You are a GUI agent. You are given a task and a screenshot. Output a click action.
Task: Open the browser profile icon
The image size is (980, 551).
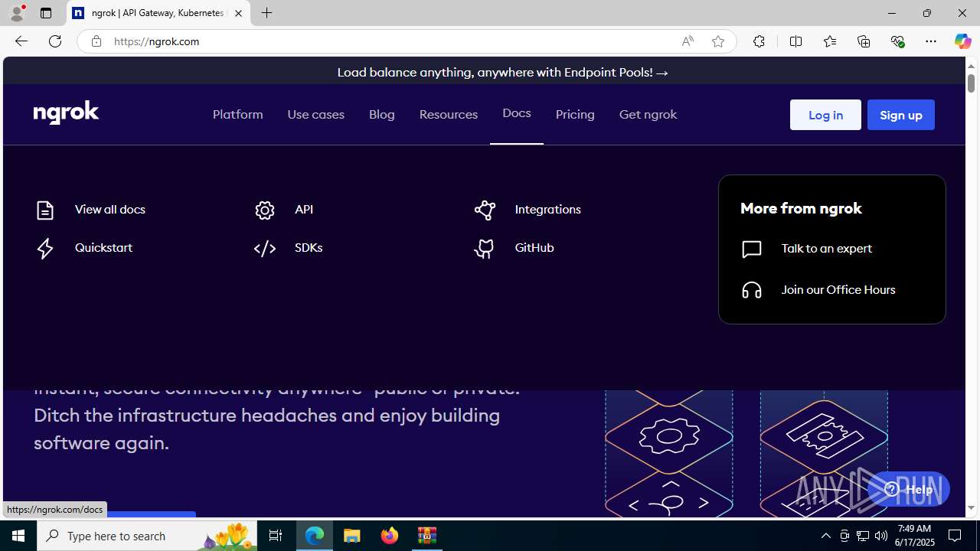[17, 13]
